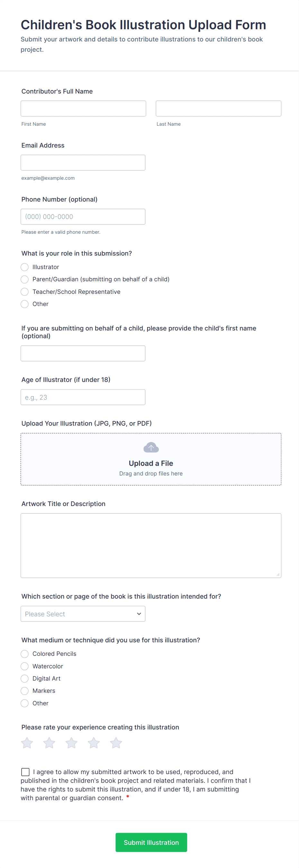Pick Watercolor as the medium
Screen dimensions: 299x868
(25, 666)
